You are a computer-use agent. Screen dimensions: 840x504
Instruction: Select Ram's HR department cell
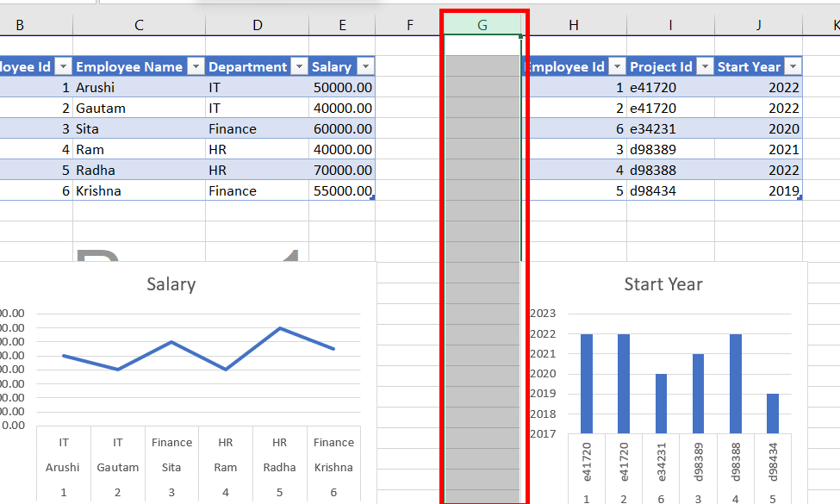(x=257, y=149)
